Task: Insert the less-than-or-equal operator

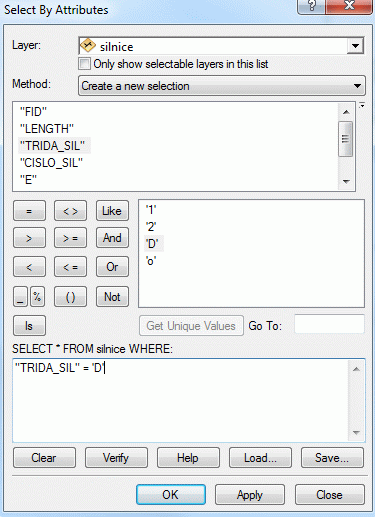Action: [x=70, y=266]
